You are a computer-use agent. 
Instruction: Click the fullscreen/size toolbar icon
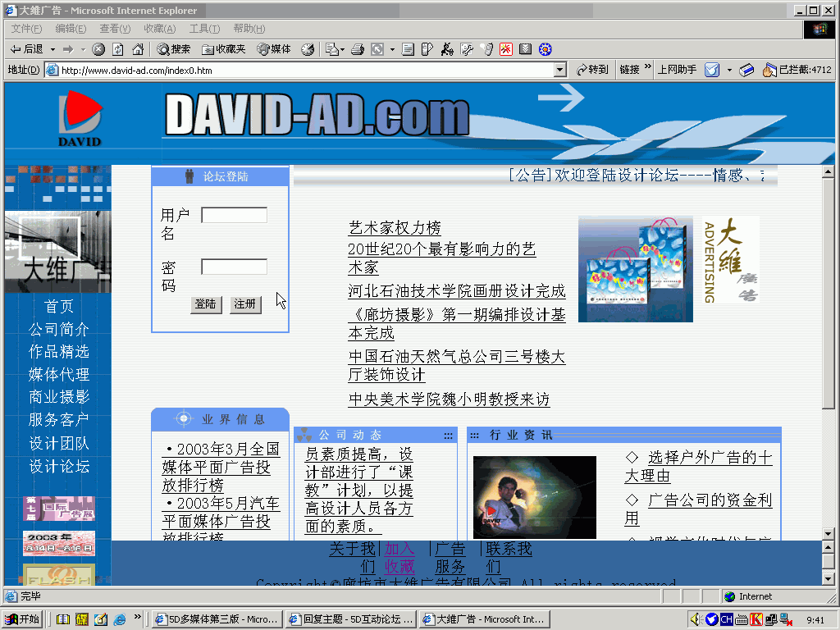click(x=377, y=49)
